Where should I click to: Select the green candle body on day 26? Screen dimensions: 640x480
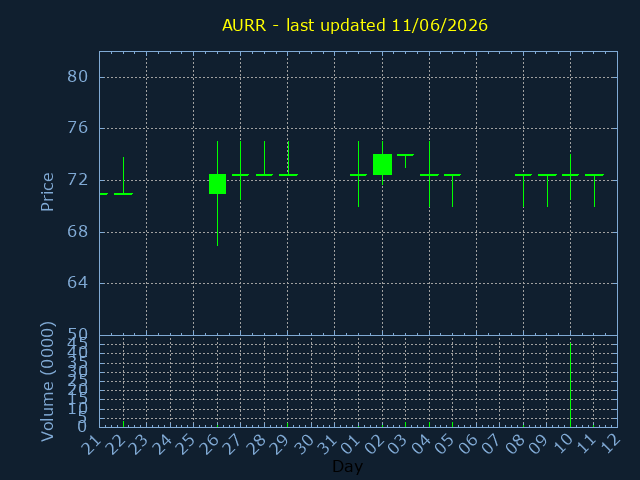coord(218,184)
